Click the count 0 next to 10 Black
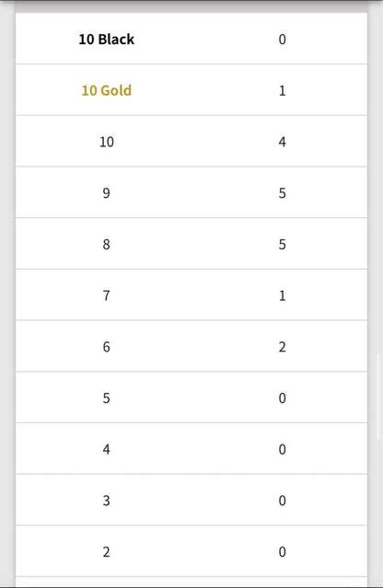Viewport: 383px width, 588px height. pos(282,39)
